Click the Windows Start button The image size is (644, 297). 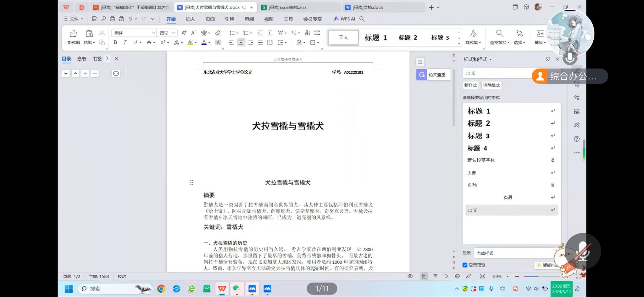tap(69, 289)
